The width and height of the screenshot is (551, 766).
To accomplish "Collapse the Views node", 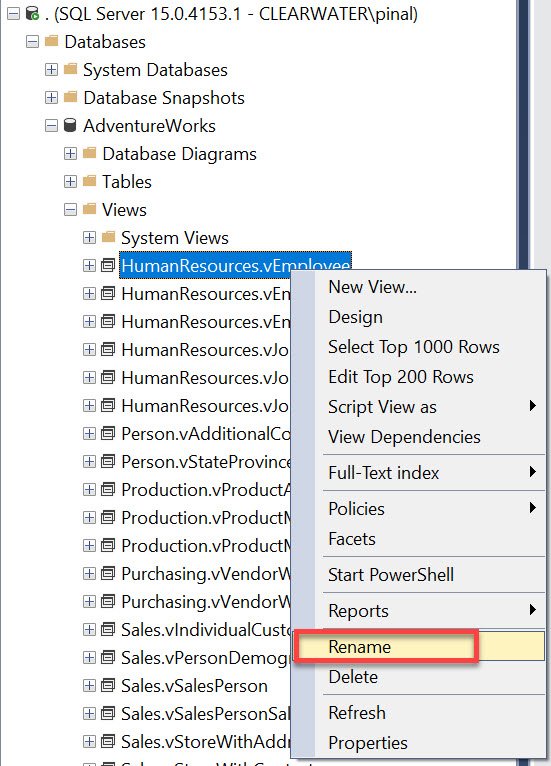I will pyautogui.click(x=70, y=210).
